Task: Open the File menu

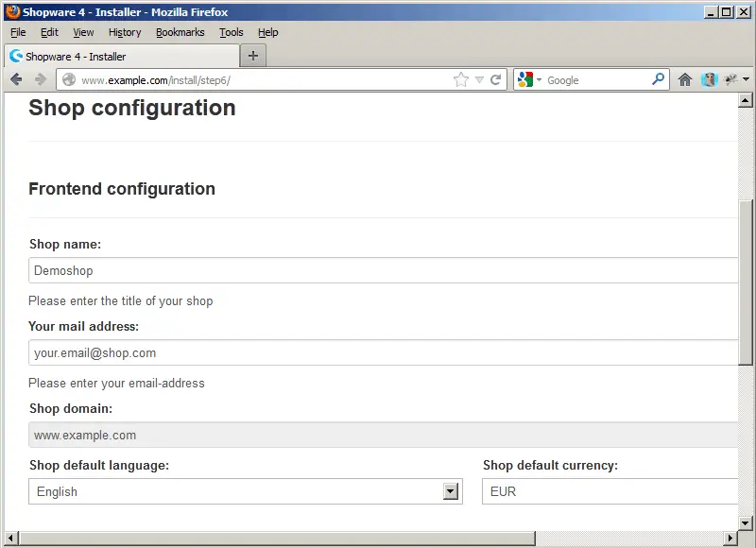Action: (x=18, y=32)
